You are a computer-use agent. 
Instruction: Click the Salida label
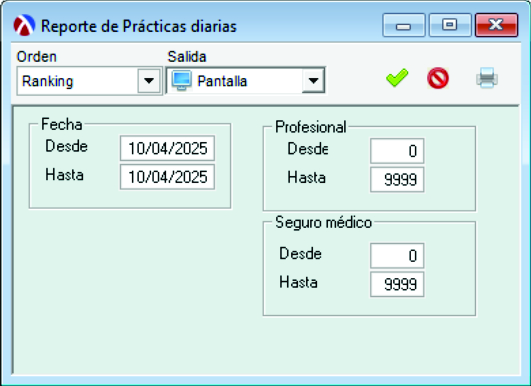187,57
